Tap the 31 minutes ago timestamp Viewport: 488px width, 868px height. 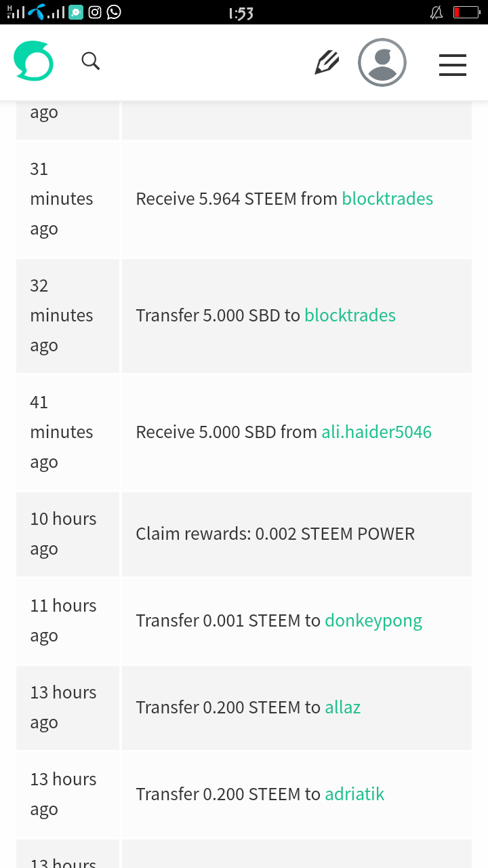(x=61, y=199)
